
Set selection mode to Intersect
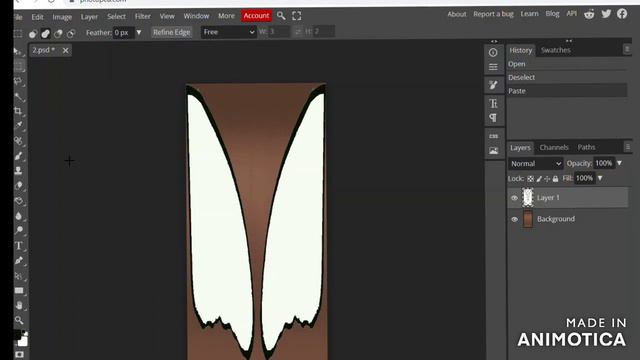tap(71, 34)
